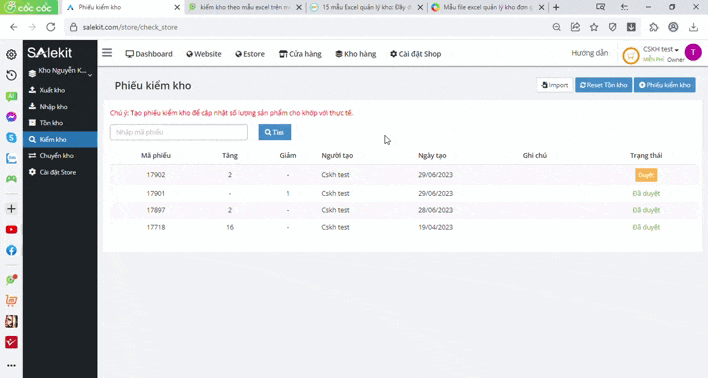708x378 pixels.
Task: Open the Facebook sidebar icon
Action: pos(11,250)
